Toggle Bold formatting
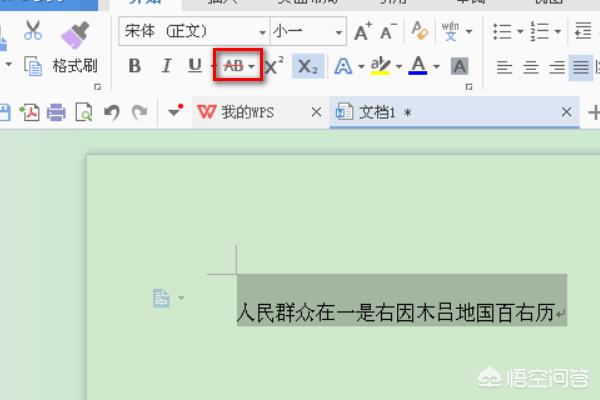 (x=134, y=66)
